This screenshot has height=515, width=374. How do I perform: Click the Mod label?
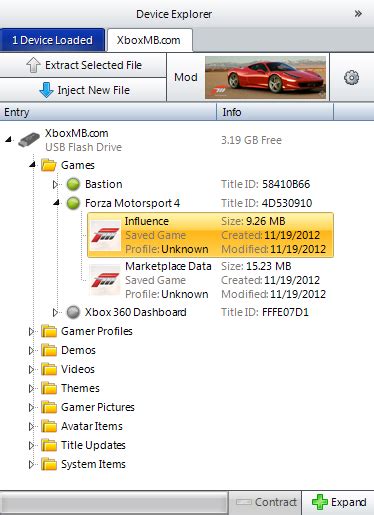click(186, 77)
